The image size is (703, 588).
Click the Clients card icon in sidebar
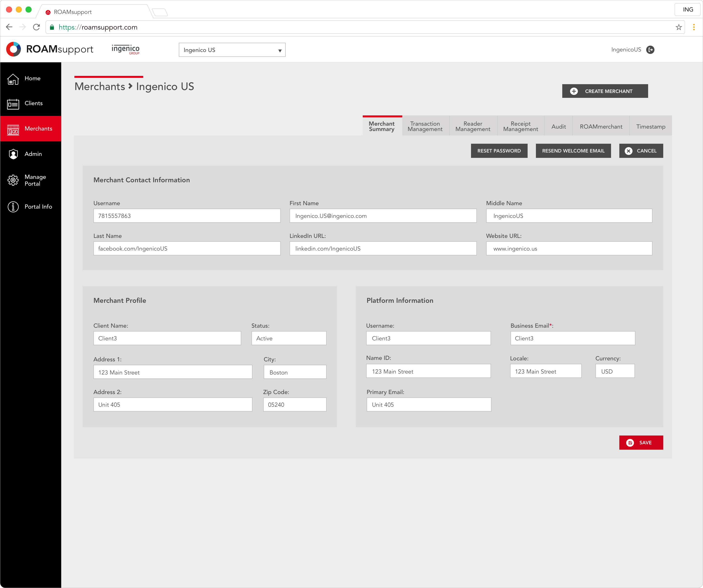[13, 104]
